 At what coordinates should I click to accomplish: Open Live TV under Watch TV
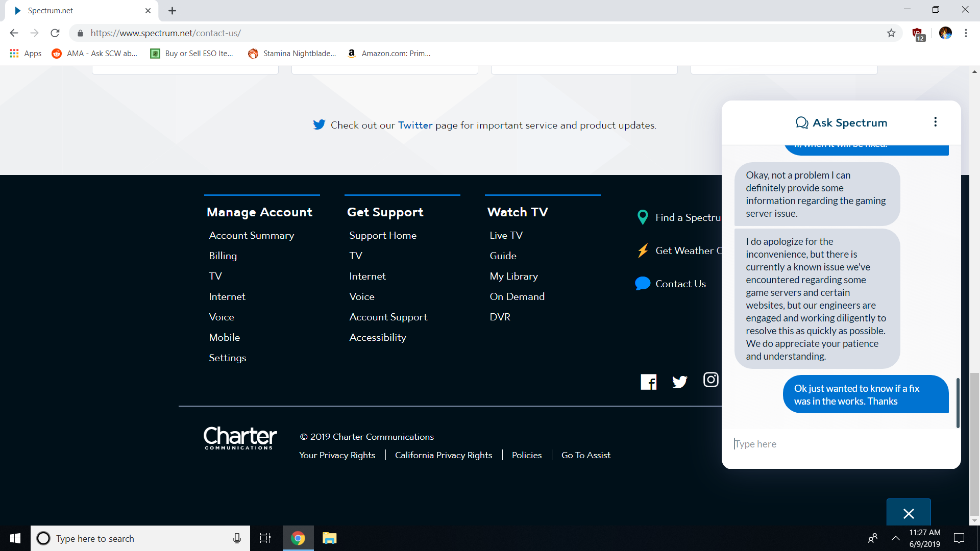click(x=506, y=235)
